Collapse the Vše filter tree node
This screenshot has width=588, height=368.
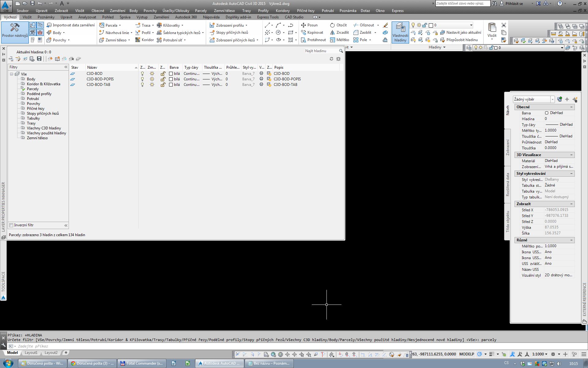pos(11,74)
